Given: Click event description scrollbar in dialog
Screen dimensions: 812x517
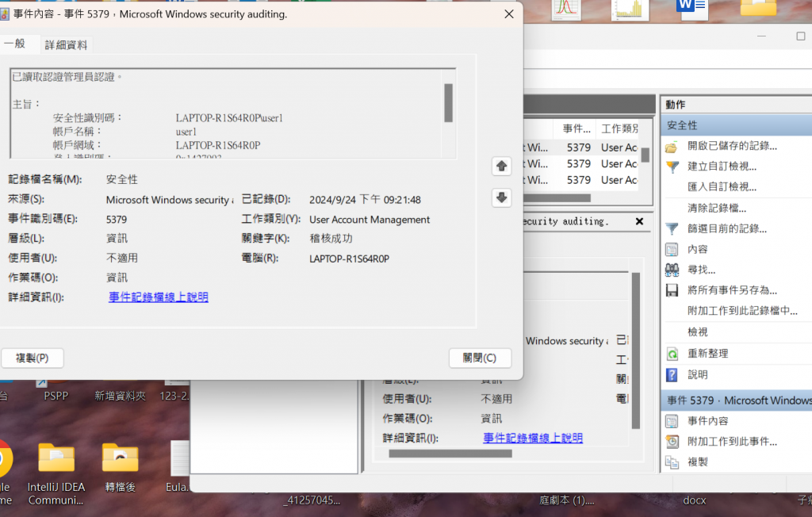Looking at the screenshot, I should pos(449,102).
